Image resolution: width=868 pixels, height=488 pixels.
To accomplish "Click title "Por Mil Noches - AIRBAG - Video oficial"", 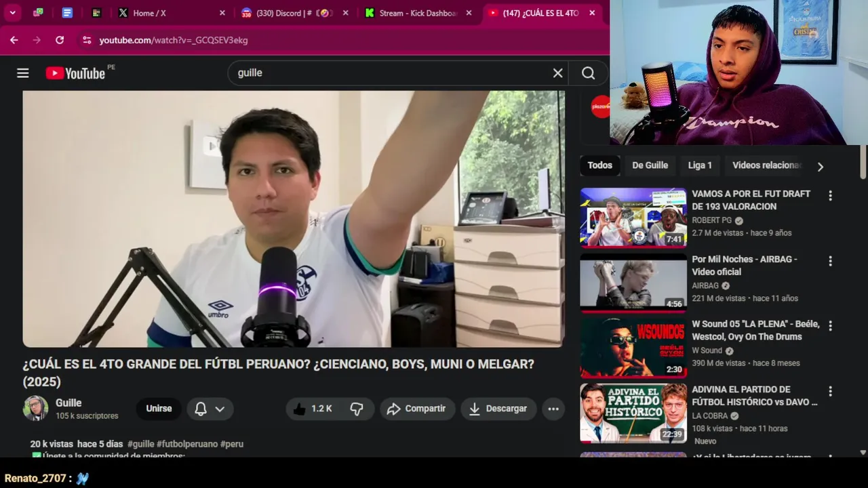I will pyautogui.click(x=745, y=266).
